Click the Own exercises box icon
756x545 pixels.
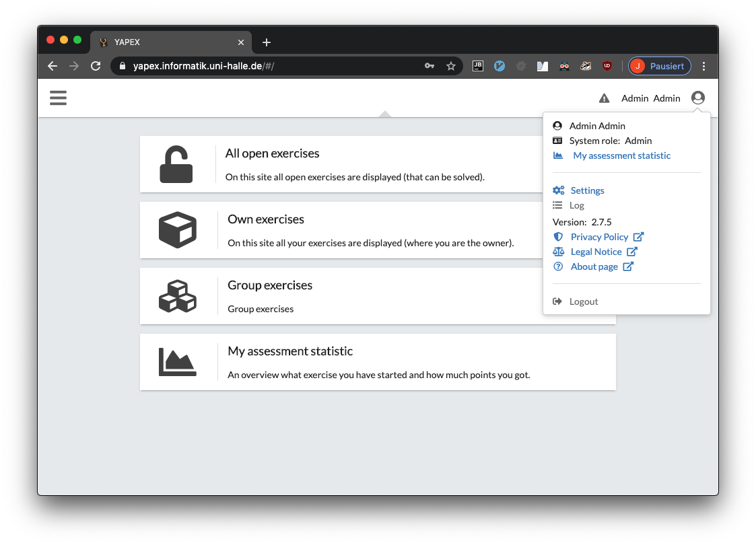tap(177, 230)
